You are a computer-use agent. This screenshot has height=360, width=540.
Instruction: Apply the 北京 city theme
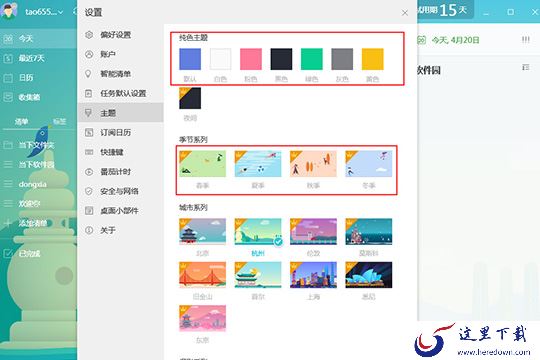[x=202, y=232]
